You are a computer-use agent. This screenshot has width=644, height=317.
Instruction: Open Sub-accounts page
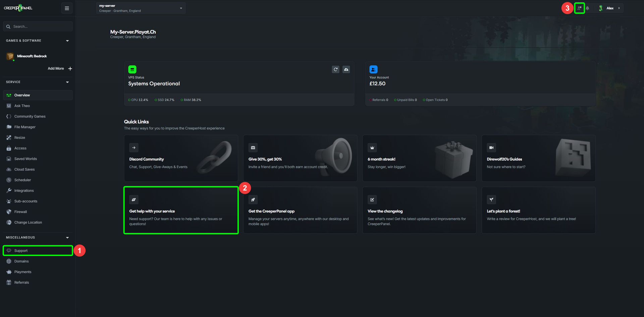(38, 201)
